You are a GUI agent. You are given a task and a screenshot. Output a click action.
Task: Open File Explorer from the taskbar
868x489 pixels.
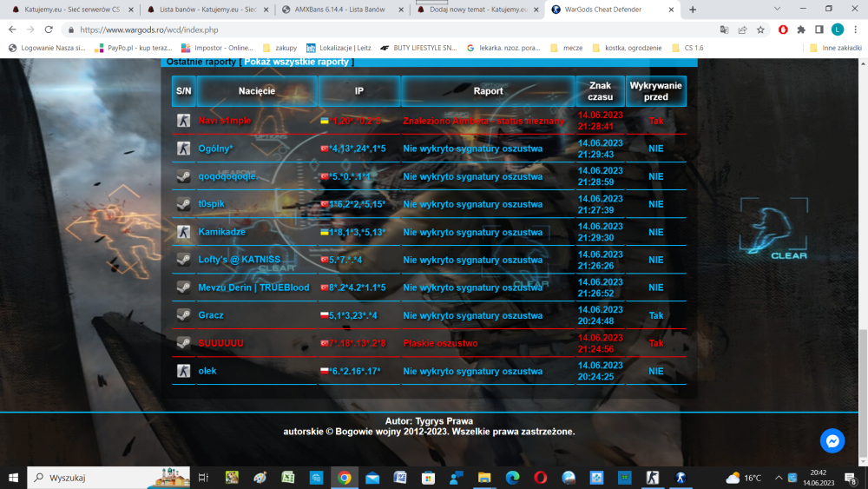point(484,478)
